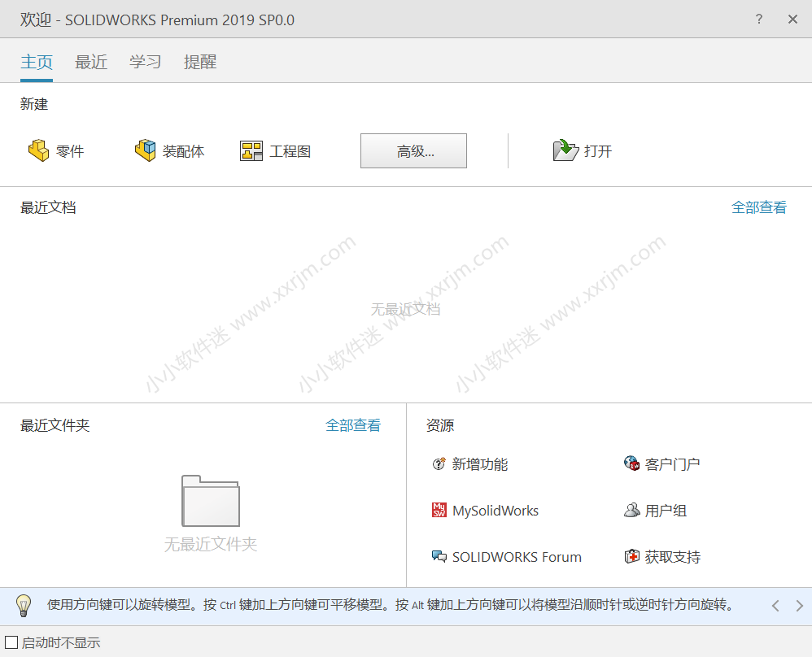Screen dimensions: 812x657
Task: Show previous tip with left arrow
Action: click(x=775, y=605)
